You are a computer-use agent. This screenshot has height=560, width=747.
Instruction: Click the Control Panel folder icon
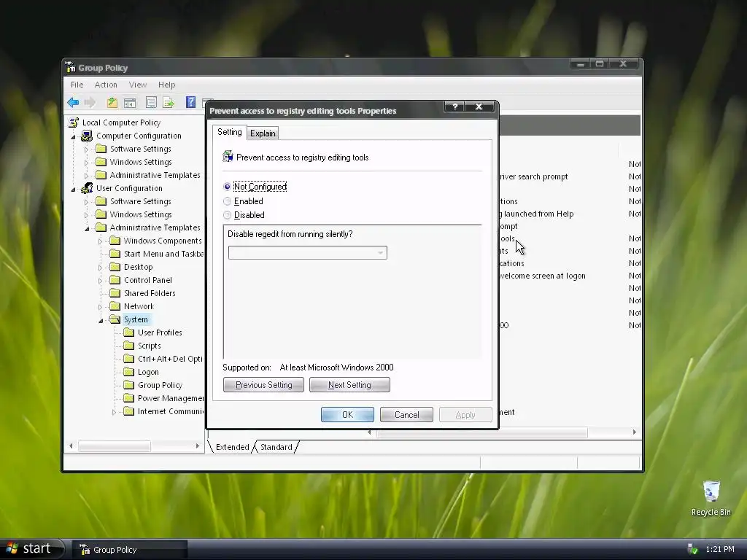coord(115,280)
